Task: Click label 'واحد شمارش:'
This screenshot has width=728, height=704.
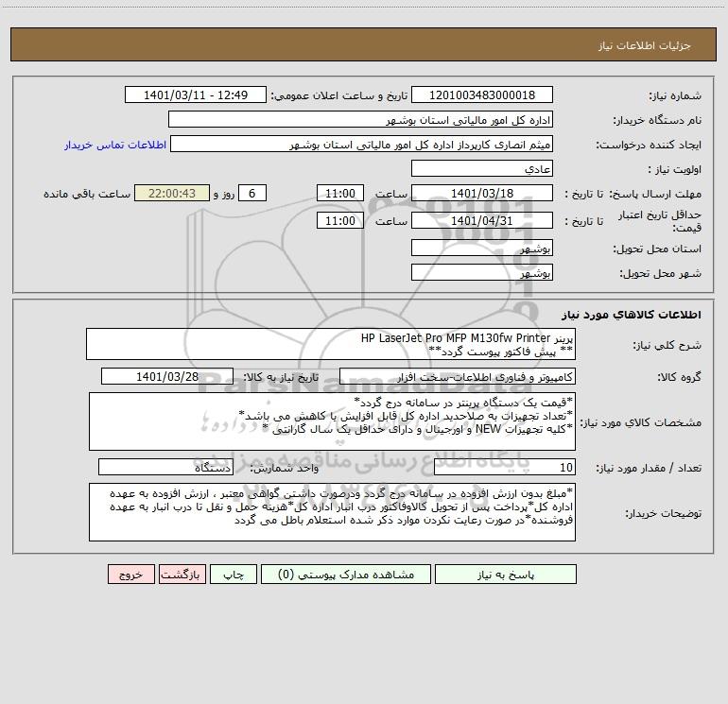Action: click(285, 469)
